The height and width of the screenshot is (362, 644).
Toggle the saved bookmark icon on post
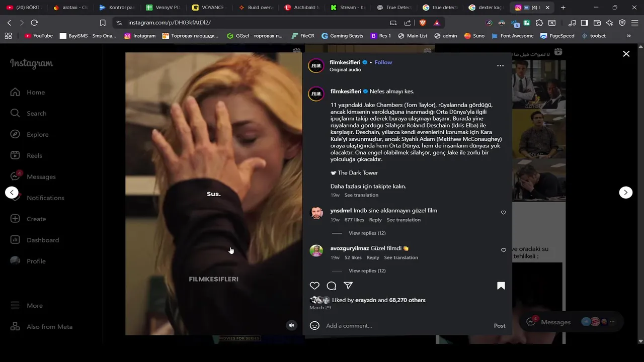501,286
